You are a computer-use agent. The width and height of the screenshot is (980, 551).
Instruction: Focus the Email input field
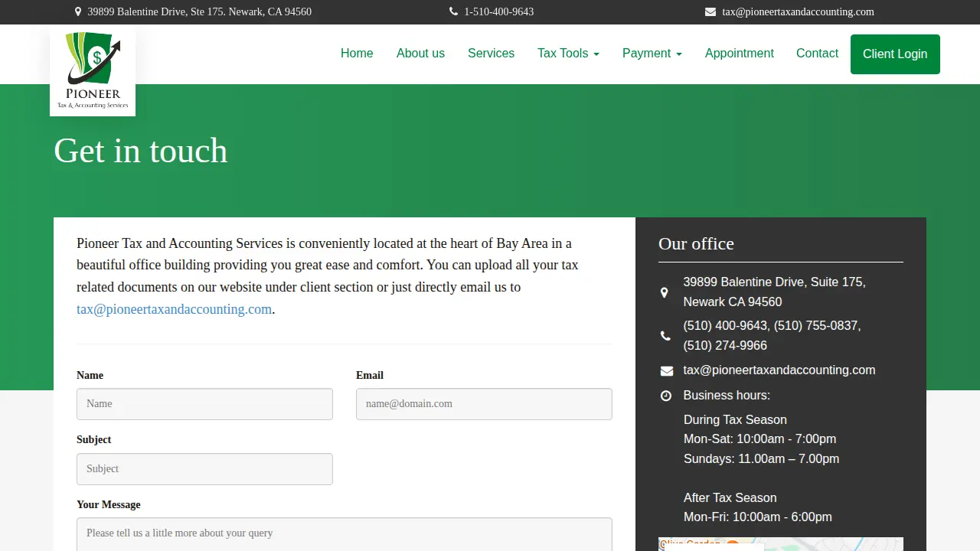tap(484, 404)
